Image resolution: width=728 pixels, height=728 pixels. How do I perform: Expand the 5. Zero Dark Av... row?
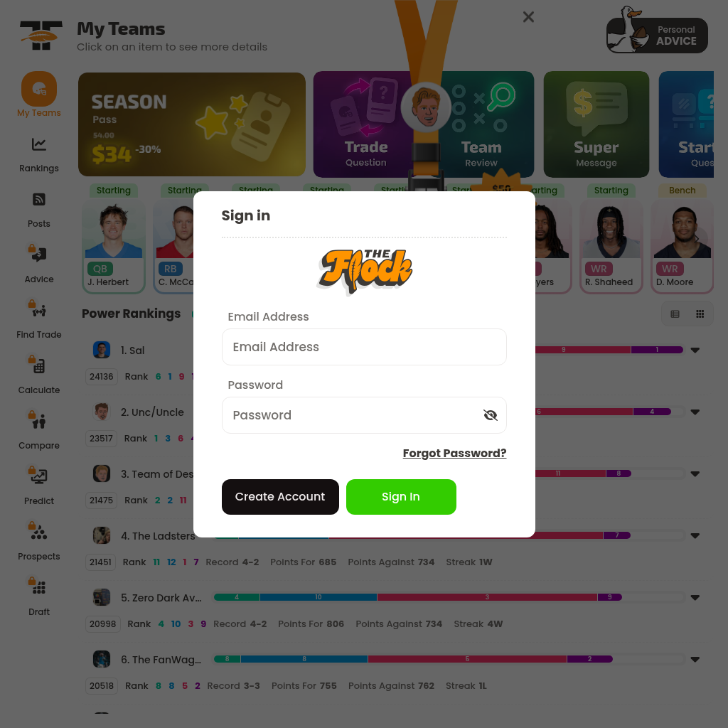(x=695, y=597)
